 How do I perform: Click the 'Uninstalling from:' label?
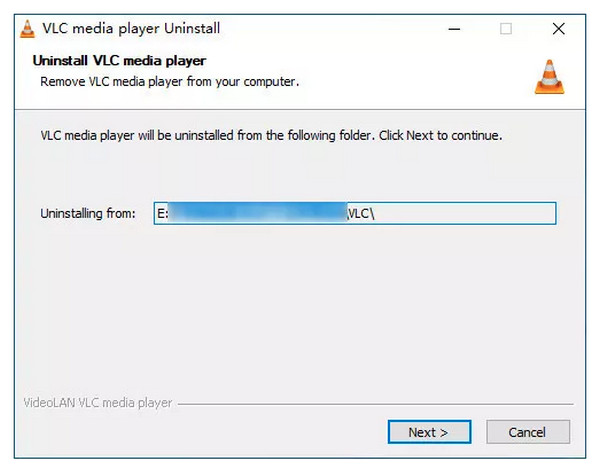(88, 213)
